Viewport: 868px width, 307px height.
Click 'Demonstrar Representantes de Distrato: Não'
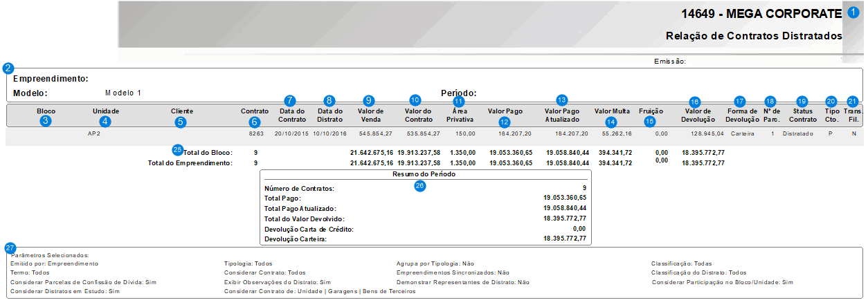(463, 282)
